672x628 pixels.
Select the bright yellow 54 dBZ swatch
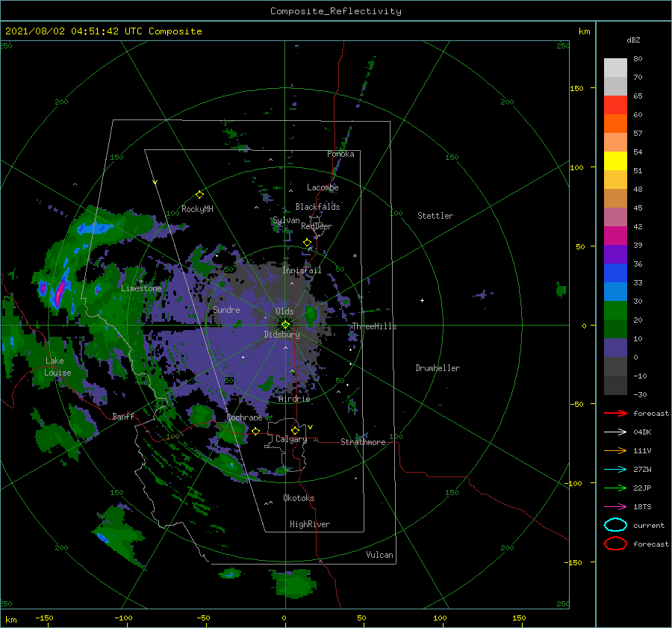tap(615, 161)
